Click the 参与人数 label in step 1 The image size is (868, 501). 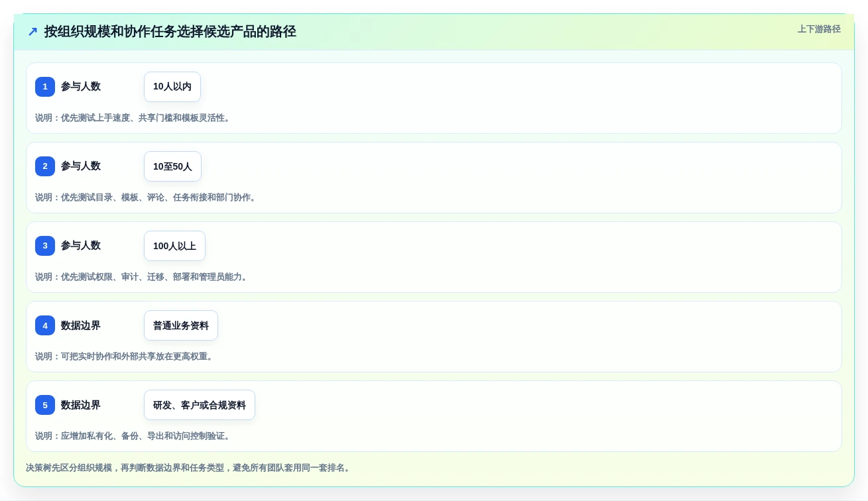[x=81, y=87]
